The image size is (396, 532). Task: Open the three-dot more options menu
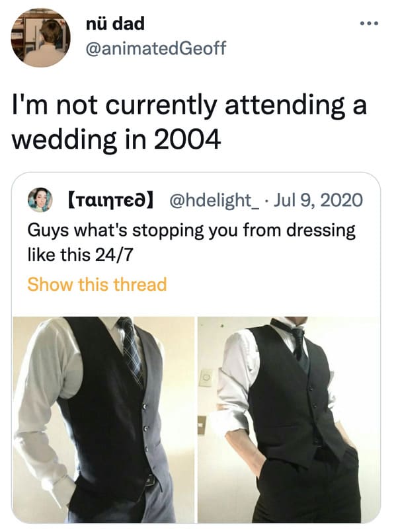pos(369,24)
